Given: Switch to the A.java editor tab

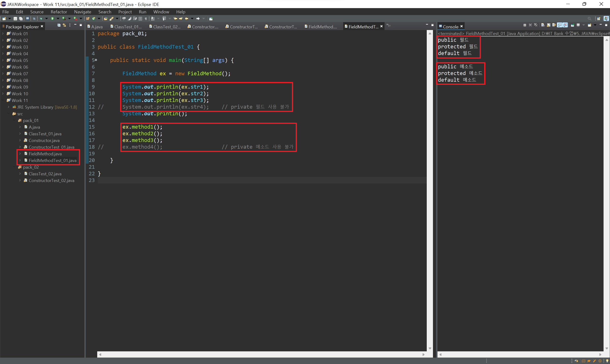Looking at the screenshot, I should tap(97, 27).
